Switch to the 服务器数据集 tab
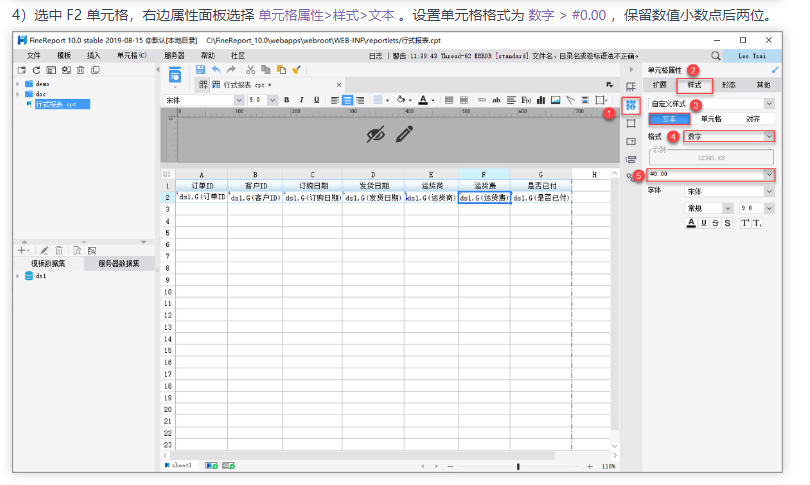 (119, 263)
